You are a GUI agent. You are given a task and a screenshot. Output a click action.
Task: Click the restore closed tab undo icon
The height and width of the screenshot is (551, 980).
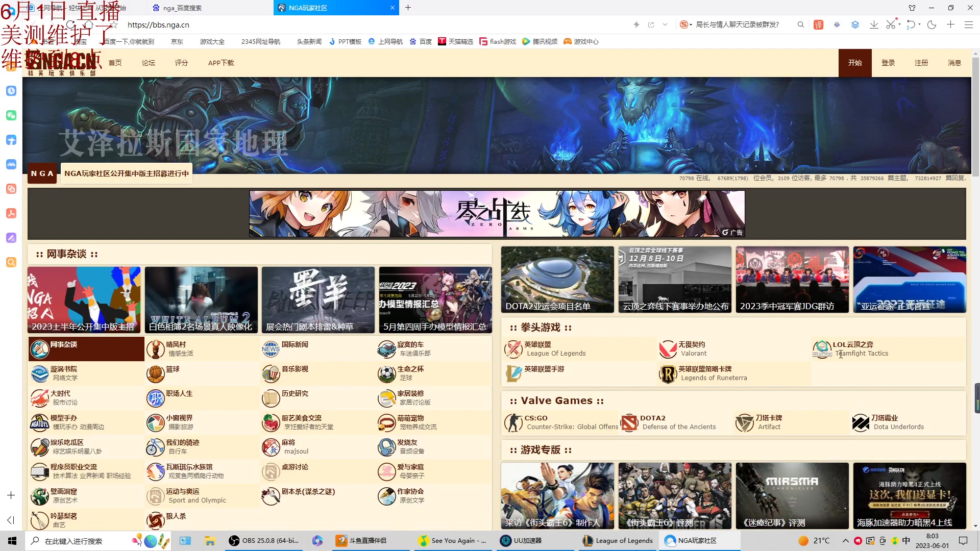click(x=911, y=24)
